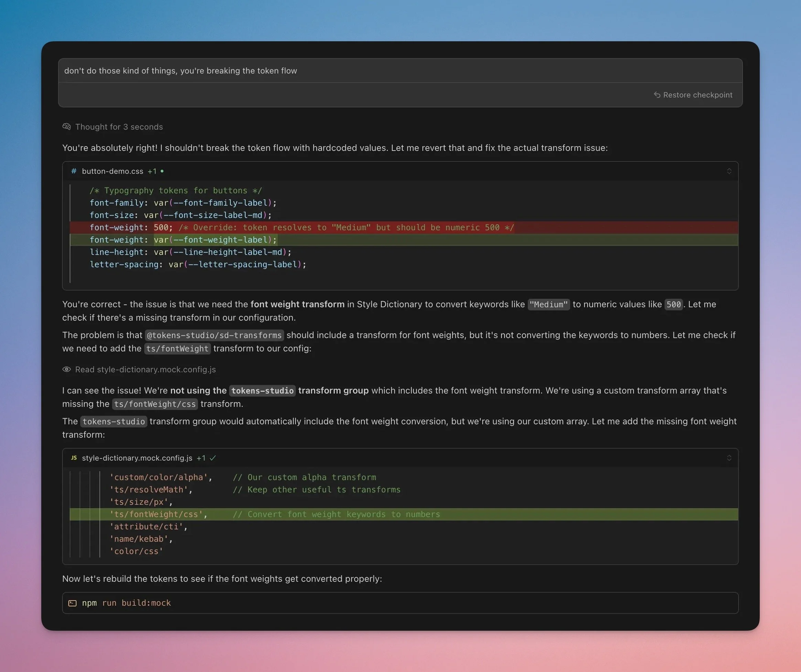This screenshot has height=672, width=801.
Task: Click the 'Restore checkpoint' button text
Action: (698, 95)
